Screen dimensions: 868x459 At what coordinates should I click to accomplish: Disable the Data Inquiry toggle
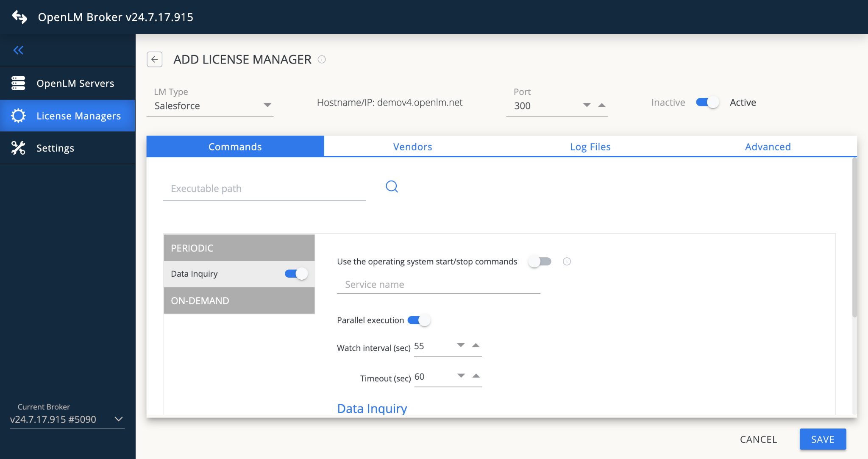(295, 273)
